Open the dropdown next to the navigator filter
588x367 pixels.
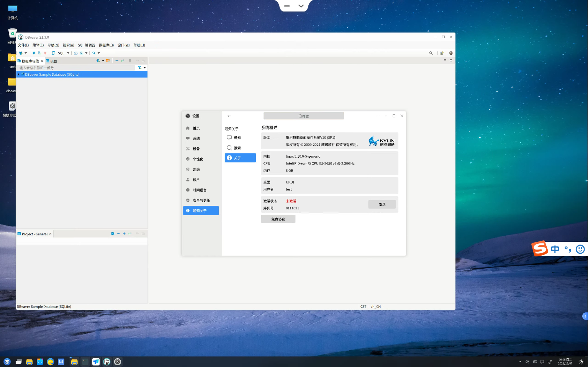145,67
